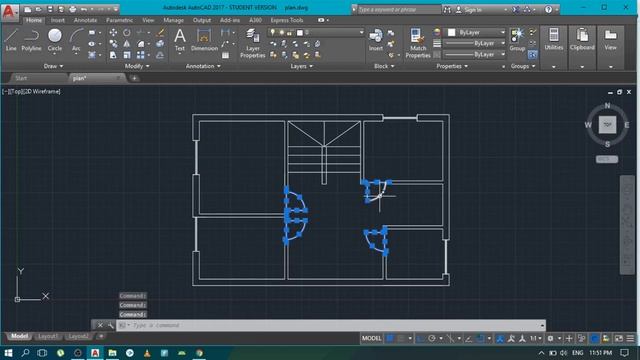
Task: Click the Rectangular Array tool icon
Action: click(x=140, y=55)
